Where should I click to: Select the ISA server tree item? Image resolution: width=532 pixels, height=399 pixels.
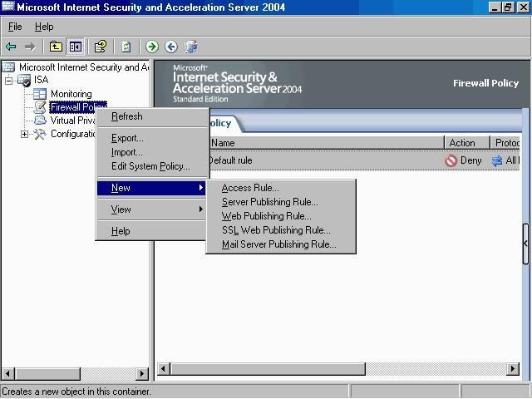(41, 80)
